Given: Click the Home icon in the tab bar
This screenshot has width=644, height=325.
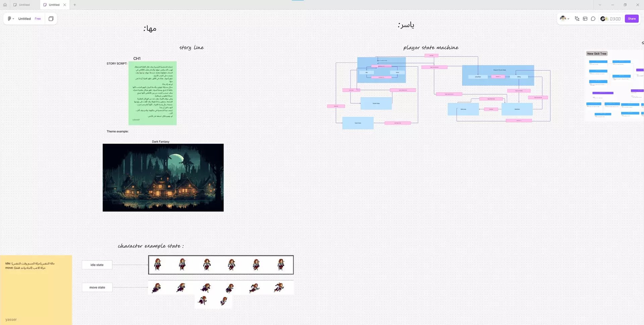Looking at the screenshot, I should tap(5, 5).
